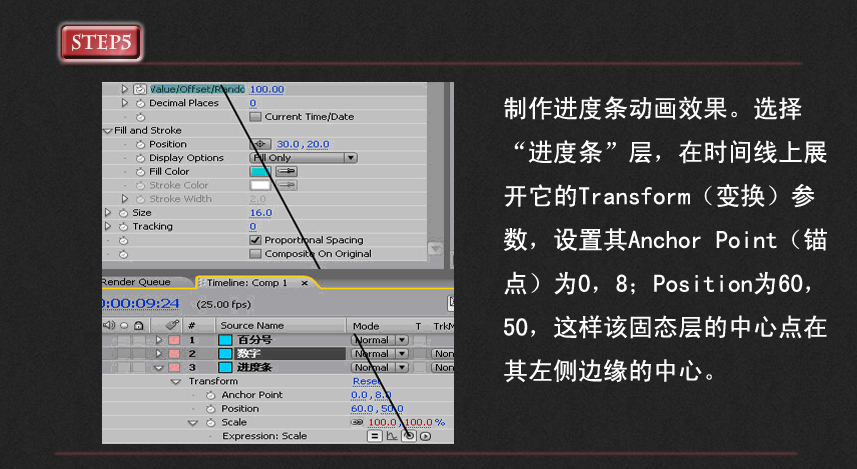Toggle T switch for layer 百分号
857x469 pixels.
click(419, 340)
